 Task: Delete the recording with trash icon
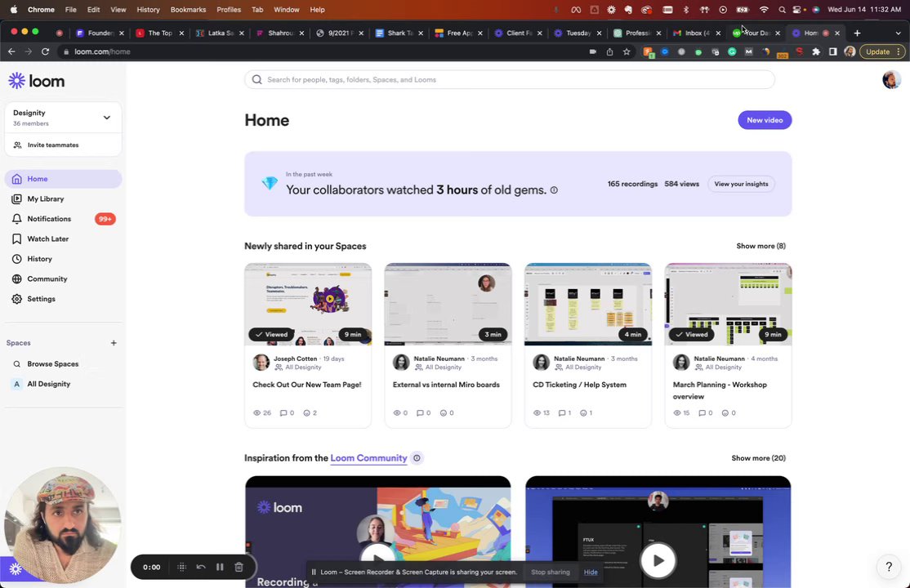(x=239, y=567)
